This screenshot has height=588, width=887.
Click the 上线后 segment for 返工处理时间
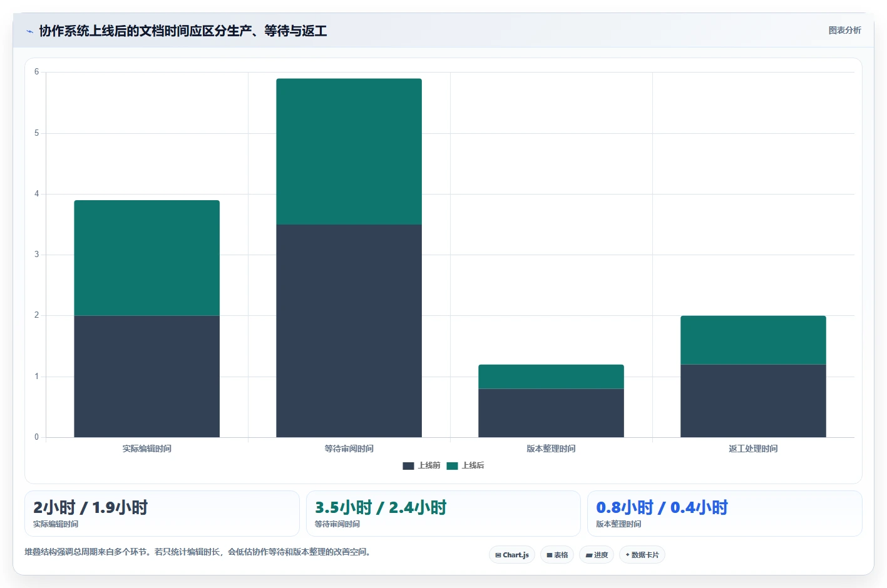coord(754,340)
